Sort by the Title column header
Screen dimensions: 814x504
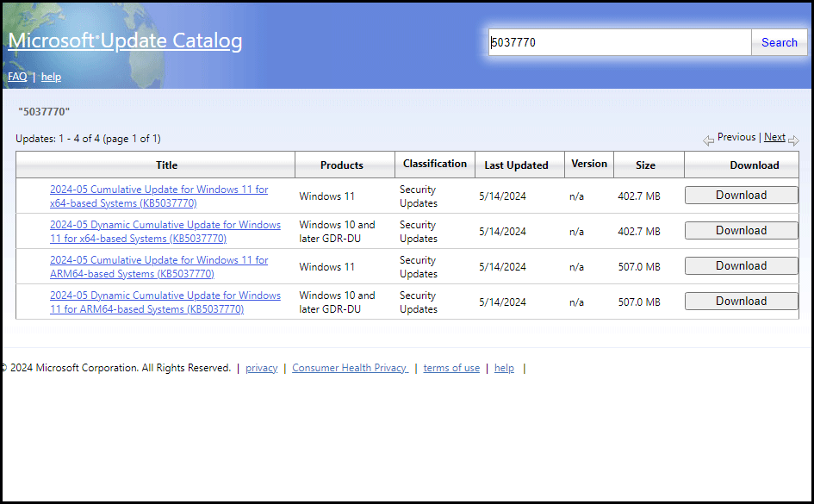coord(166,165)
